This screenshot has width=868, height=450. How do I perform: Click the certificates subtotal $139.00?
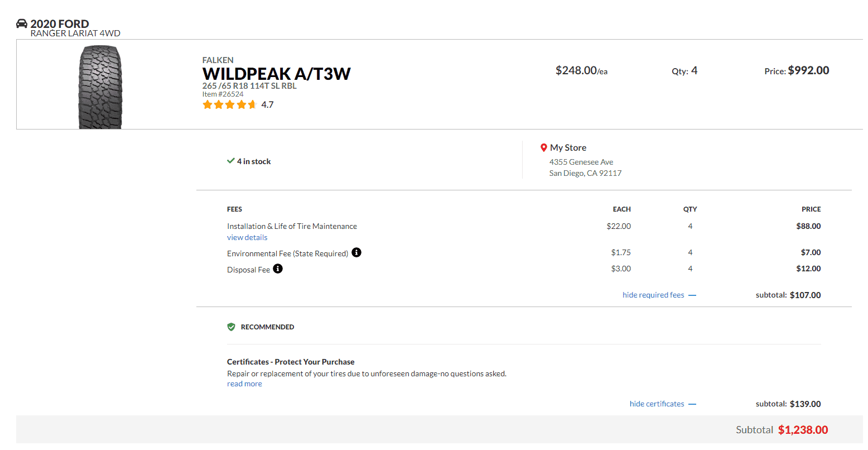805,404
